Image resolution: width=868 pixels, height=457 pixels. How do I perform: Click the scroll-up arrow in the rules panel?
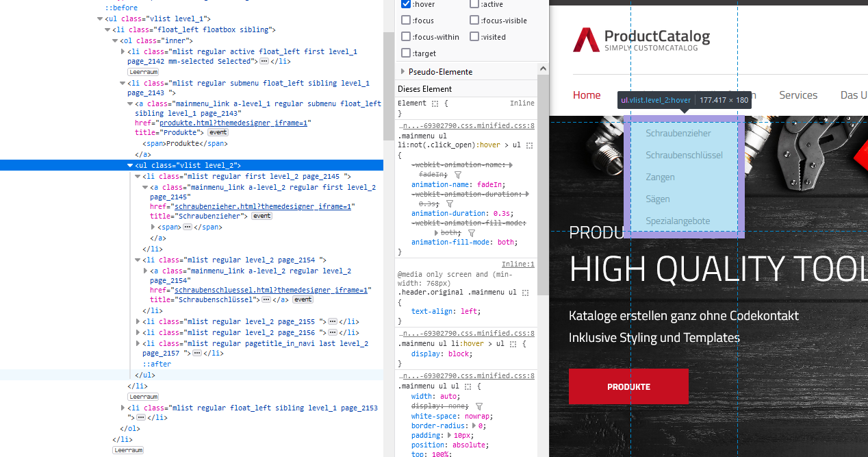click(543, 69)
